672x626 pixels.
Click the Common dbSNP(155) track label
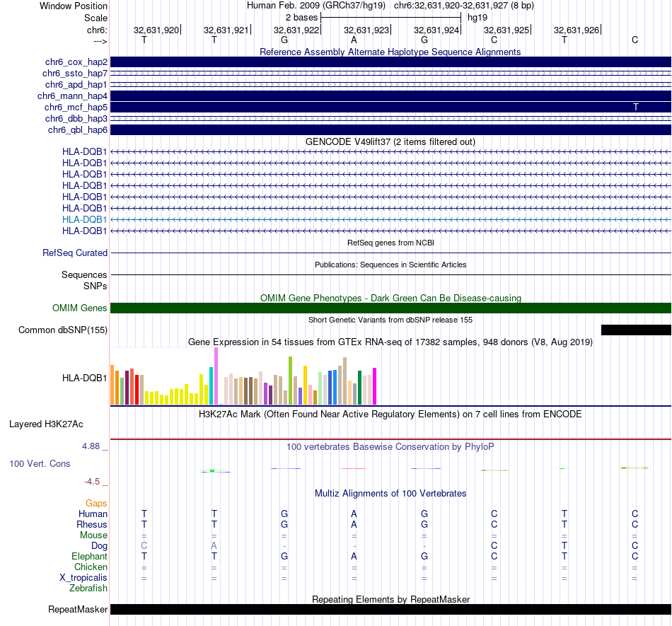pos(63,330)
